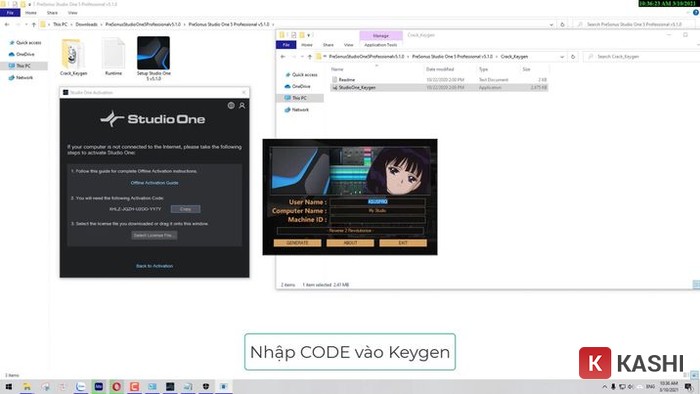Open the Manage tab in Crack_Keygen window
This screenshot has height=394, width=700.
(x=381, y=35)
